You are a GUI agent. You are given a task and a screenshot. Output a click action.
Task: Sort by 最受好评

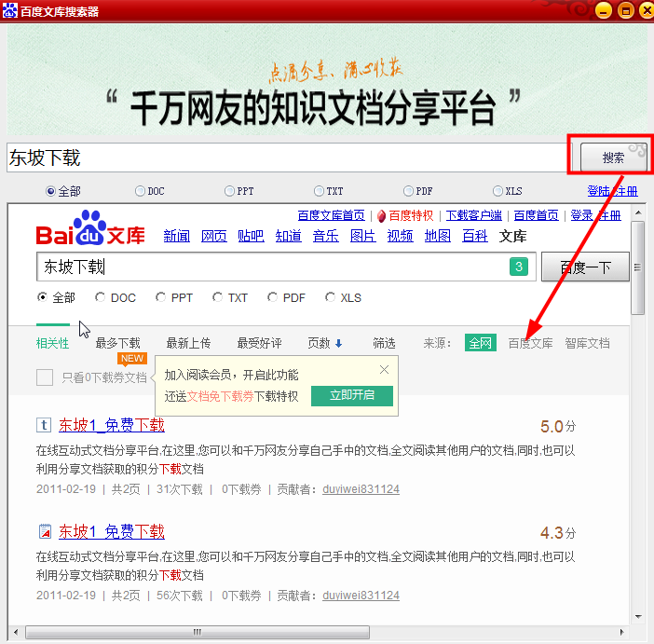point(259,343)
